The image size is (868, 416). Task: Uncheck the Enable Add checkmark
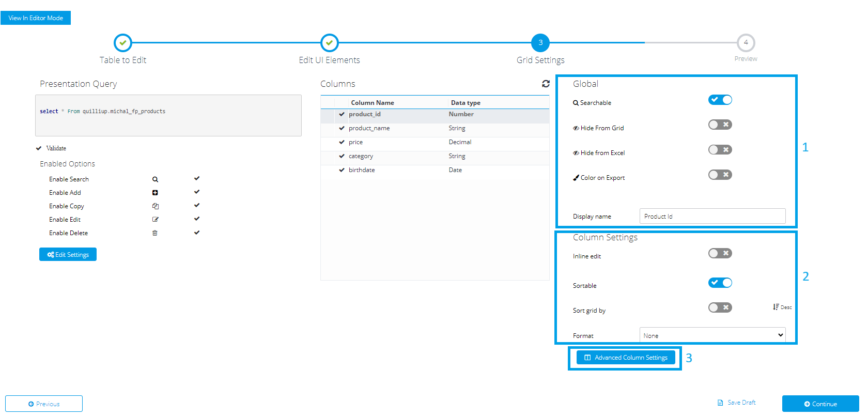(x=197, y=192)
